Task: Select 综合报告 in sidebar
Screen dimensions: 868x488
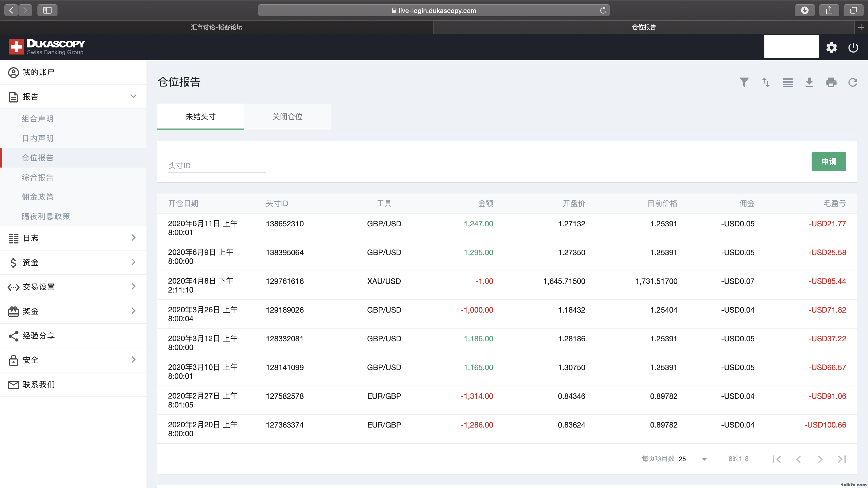Action: coord(73,177)
